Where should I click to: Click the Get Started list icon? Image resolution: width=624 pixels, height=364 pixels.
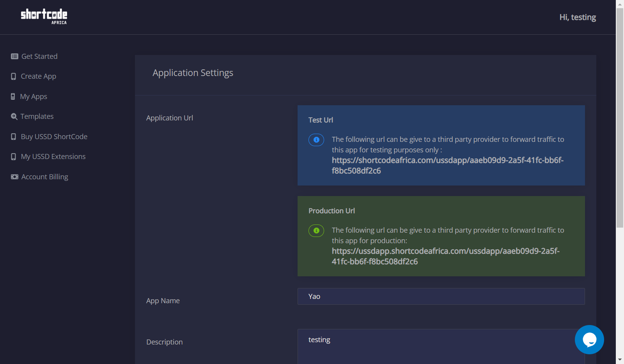tap(14, 57)
